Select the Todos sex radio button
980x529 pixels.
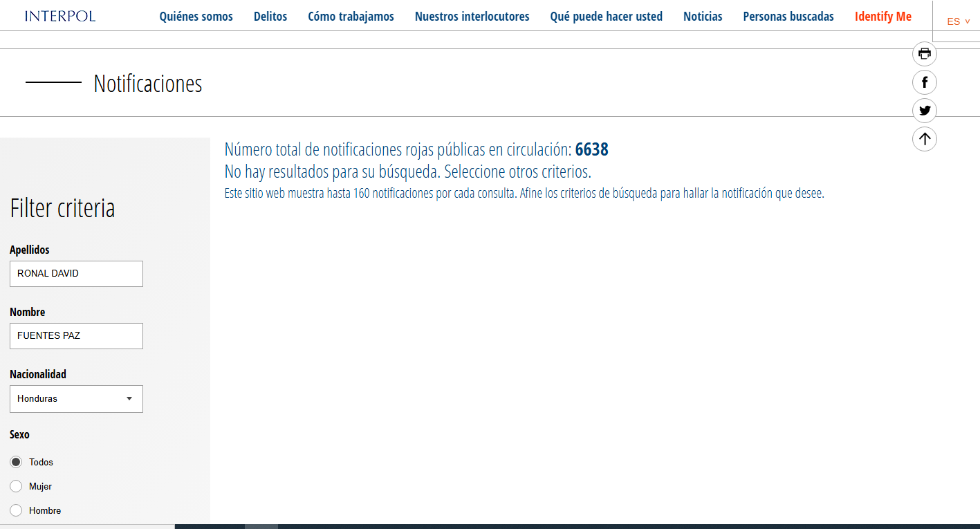16,462
